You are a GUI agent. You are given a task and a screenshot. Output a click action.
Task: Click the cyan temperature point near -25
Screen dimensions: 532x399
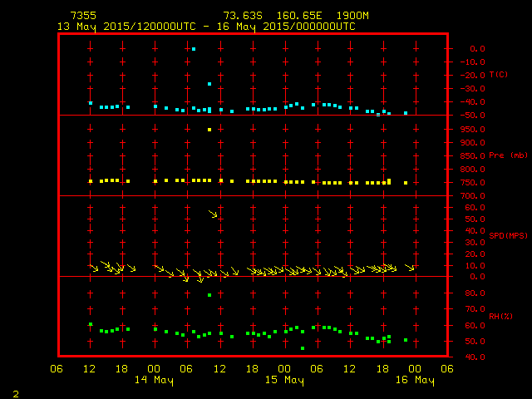209,84
